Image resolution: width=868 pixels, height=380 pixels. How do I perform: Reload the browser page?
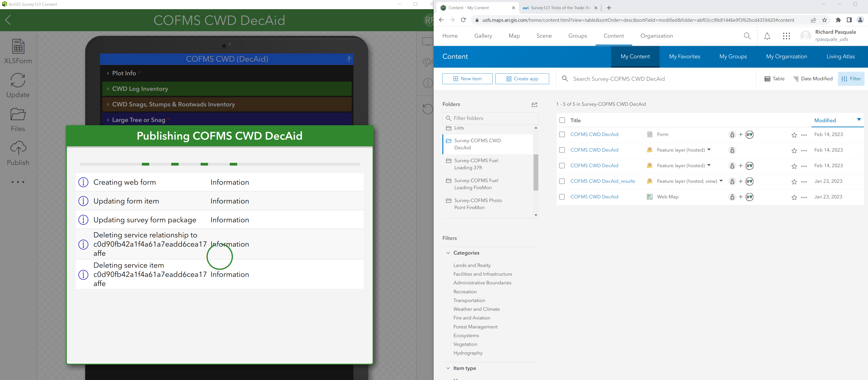pyautogui.click(x=463, y=20)
